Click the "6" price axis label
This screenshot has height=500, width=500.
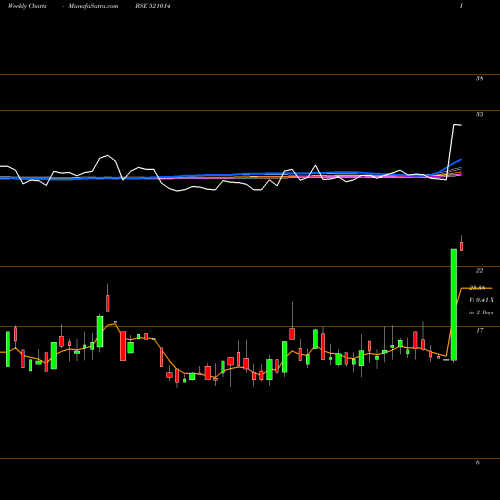(478, 463)
